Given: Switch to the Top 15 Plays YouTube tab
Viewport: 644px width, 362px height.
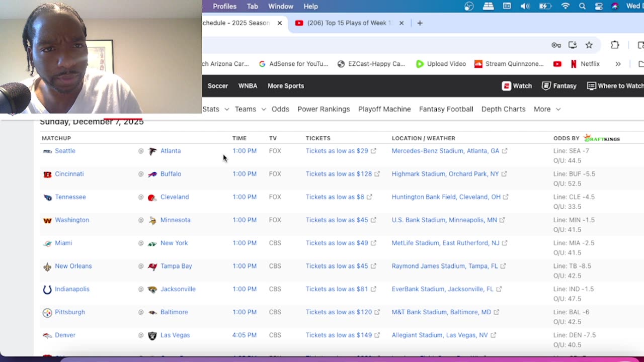Looking at the screenshot, I should (x=349, y=23).
